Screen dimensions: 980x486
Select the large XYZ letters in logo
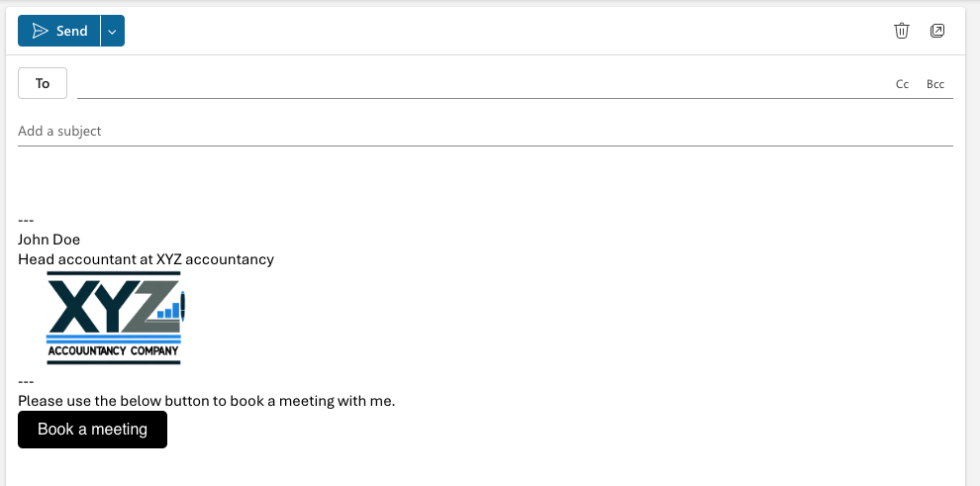tap(113, 306)
